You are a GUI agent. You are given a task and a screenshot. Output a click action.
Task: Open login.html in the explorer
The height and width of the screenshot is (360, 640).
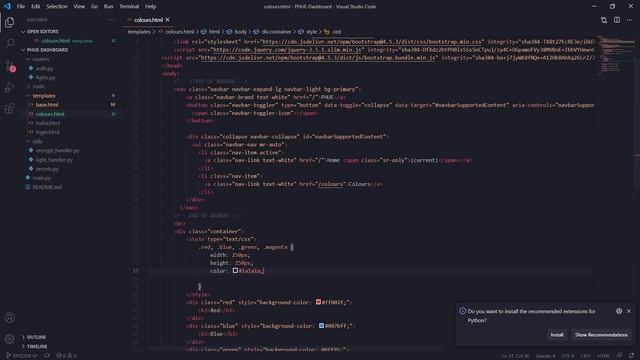47,132
